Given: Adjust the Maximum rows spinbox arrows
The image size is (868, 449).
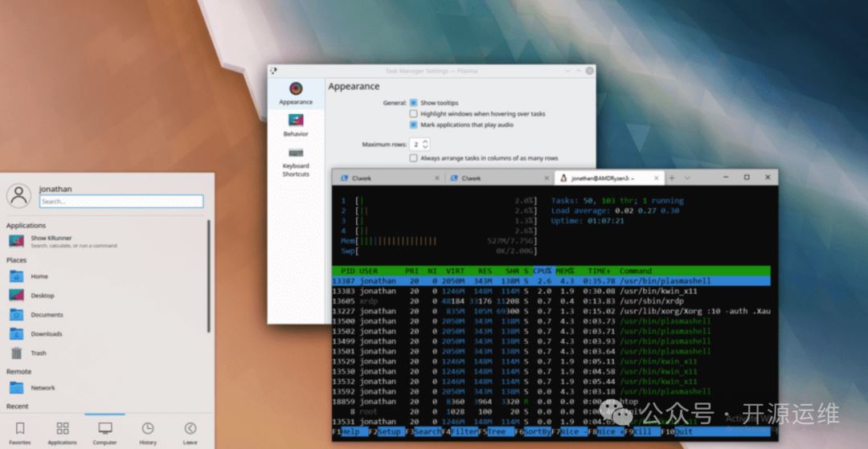Looking at the screenshot, I should (425, 144).
